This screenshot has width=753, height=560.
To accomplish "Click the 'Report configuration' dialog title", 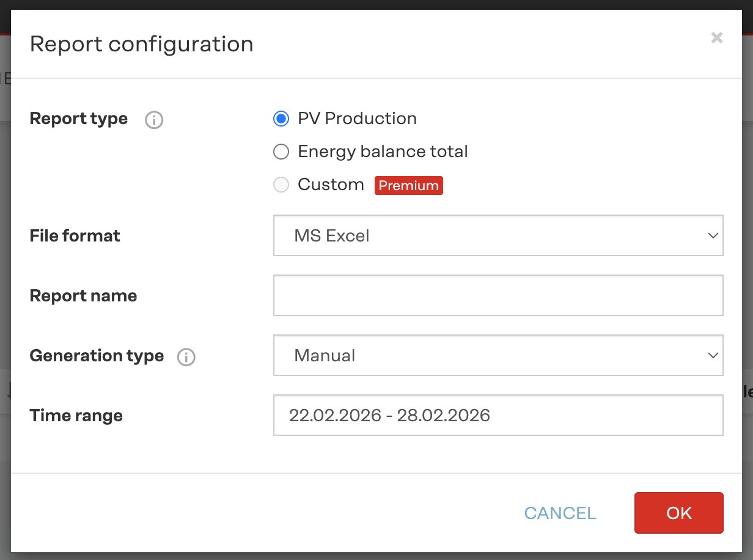I will point(141,44).
